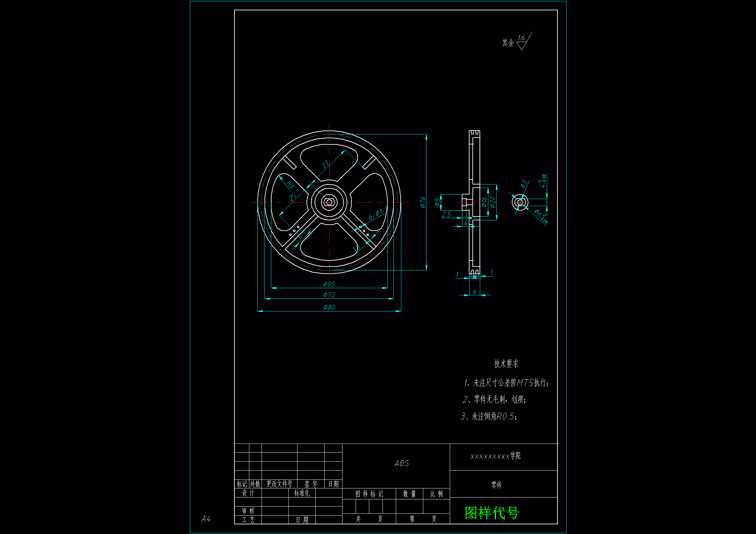Viewport: 756px width, 534px height.
Task: Select the ABS material text in the title block
Action: click(x=402, y=463)
